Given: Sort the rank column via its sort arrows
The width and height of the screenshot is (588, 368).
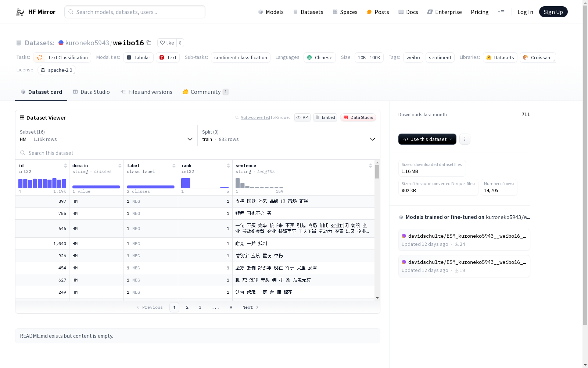Looking at the screenshot, I should tap(228, 166).
